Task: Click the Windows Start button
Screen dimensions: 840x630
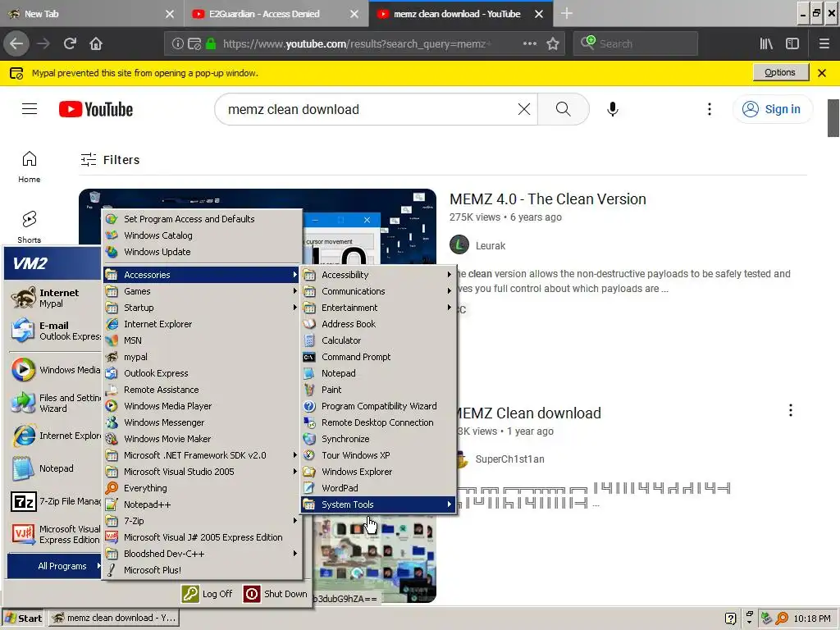Action: (x=24, y=619)
